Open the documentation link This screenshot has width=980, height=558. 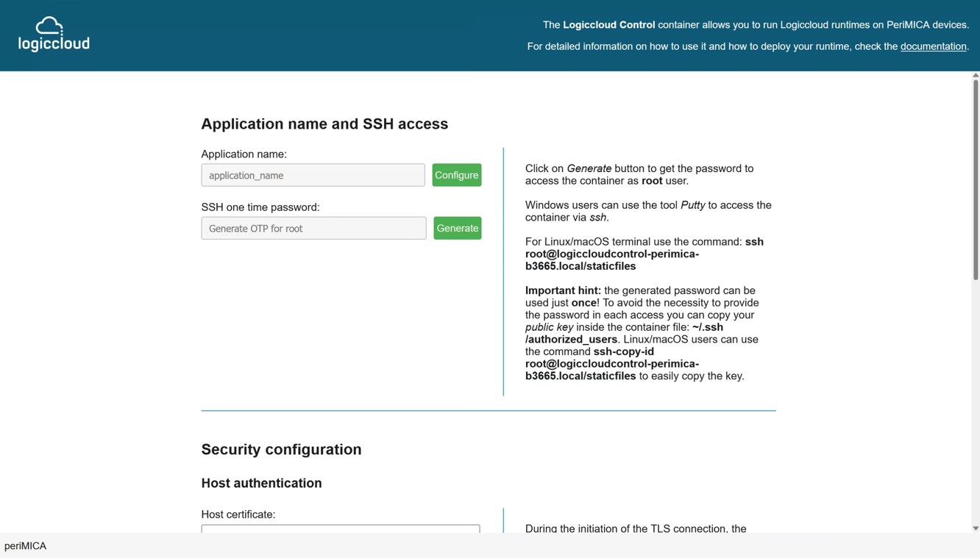933,46
